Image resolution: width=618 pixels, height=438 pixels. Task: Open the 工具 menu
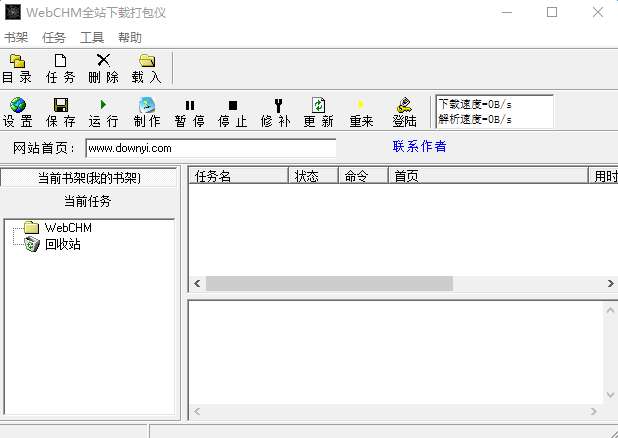tap(92, 38)
